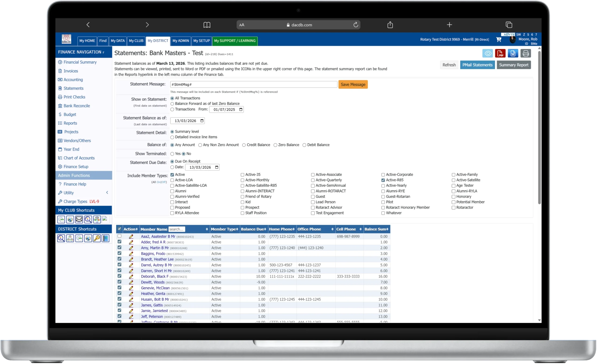
Task: Go to the My HOME tab
Action: click(x=87, y=41)
